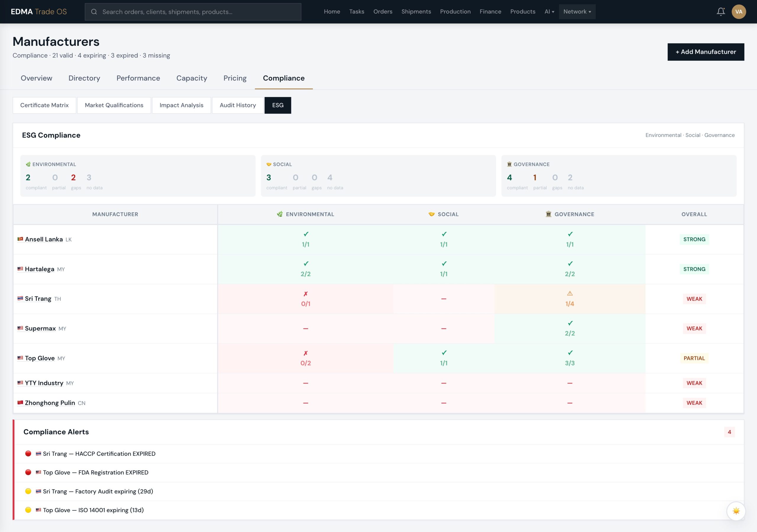The image size is (757, 532).
Task: Click the building icon in Governance summary card
Action: (x=509, y=164)
